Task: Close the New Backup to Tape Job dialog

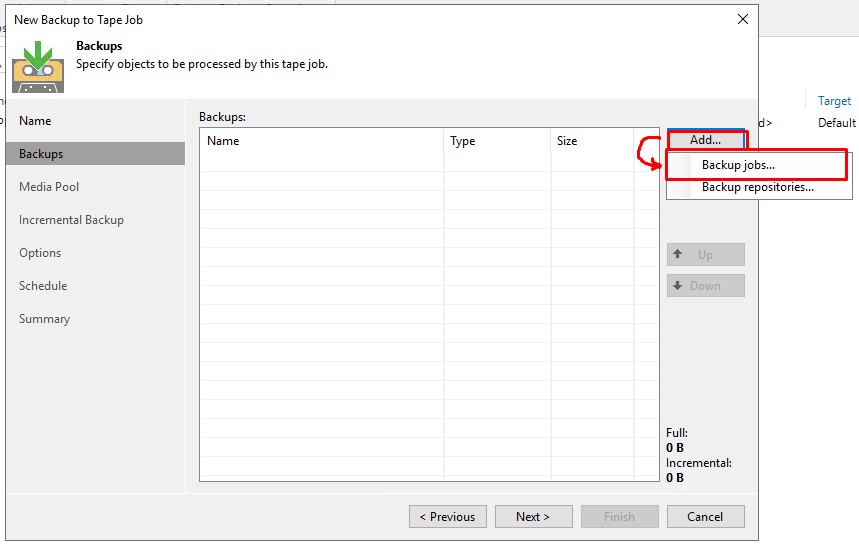Action: pos(743,19)
